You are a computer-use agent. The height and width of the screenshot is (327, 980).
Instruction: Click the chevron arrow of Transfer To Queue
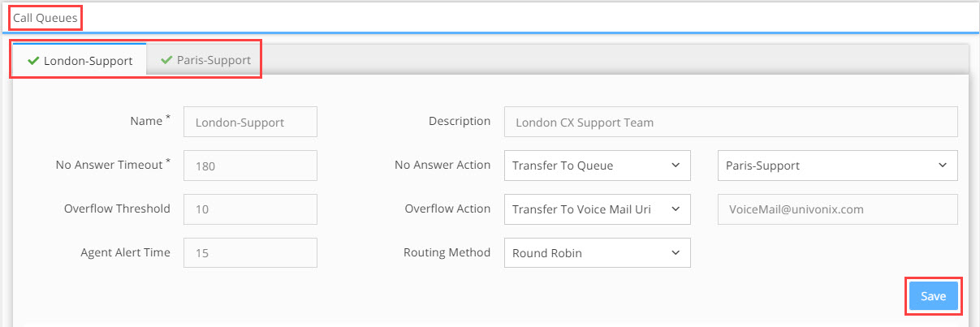tap(676, 166)
